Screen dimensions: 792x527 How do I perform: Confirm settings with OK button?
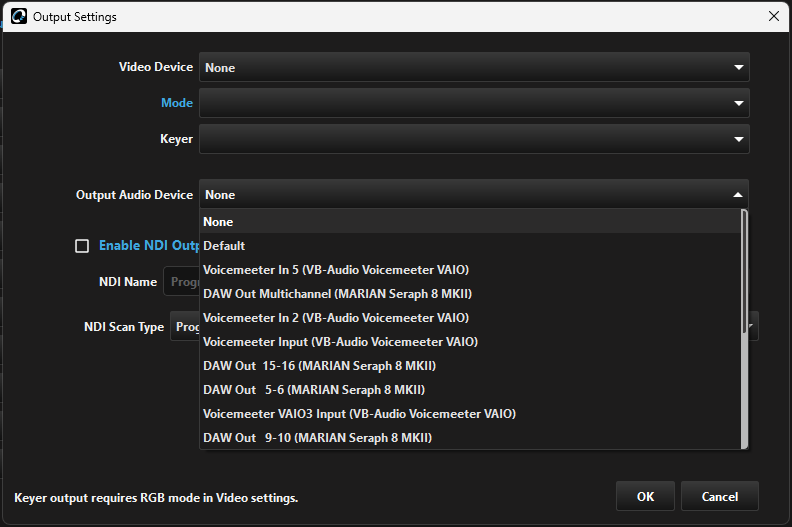point(645,497)
